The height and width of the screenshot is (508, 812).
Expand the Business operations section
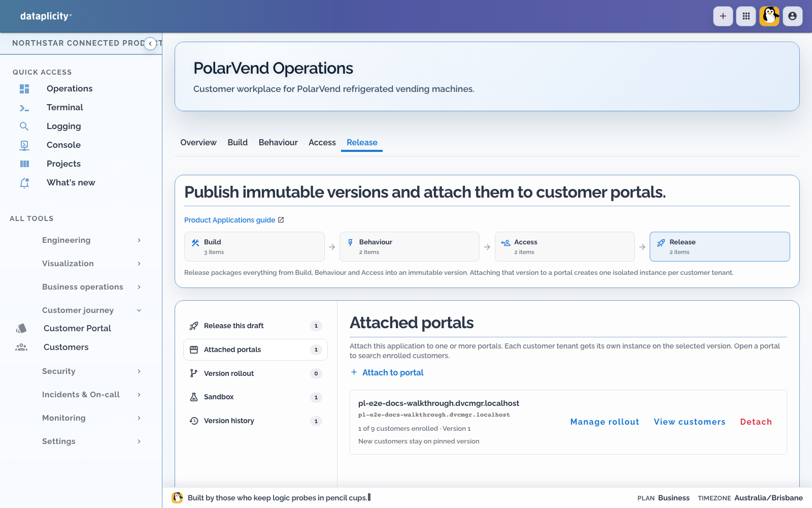coord(91,287)
